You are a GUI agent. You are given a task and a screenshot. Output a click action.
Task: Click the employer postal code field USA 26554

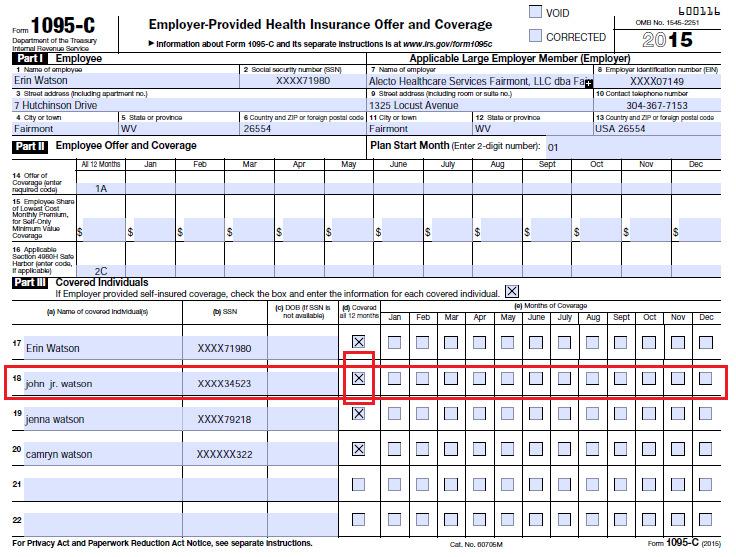click(657, 129)
